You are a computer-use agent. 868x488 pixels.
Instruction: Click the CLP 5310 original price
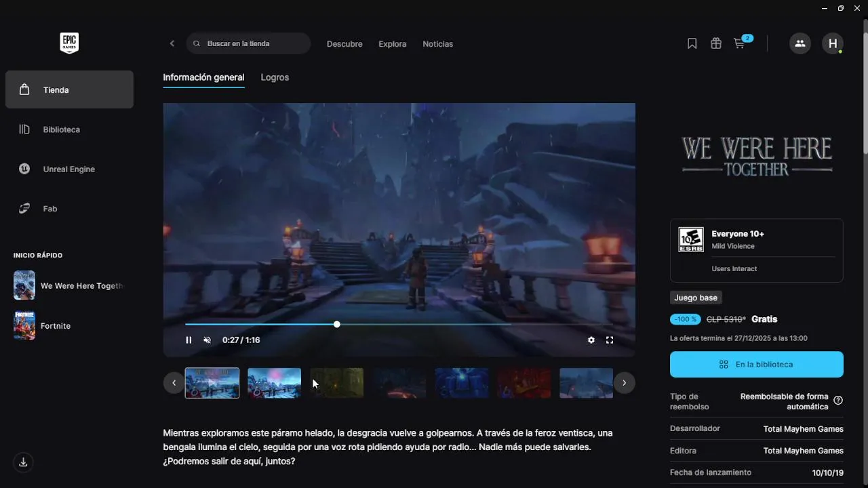tap(726, 319)
